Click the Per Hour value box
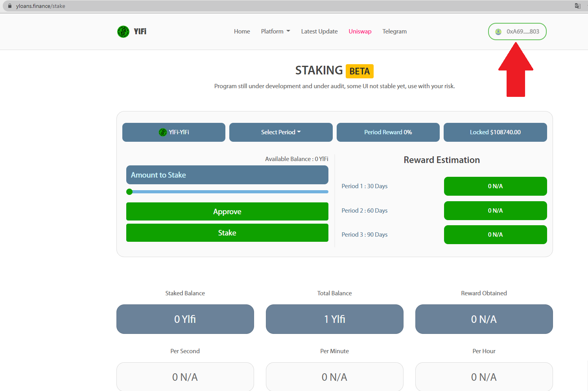588x391 pixels. click(484, 377)
